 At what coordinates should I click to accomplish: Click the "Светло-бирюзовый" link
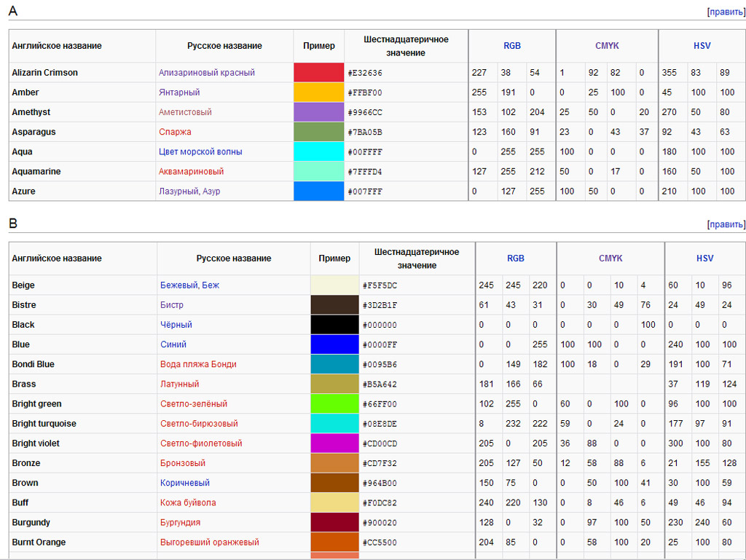(199, 424)
